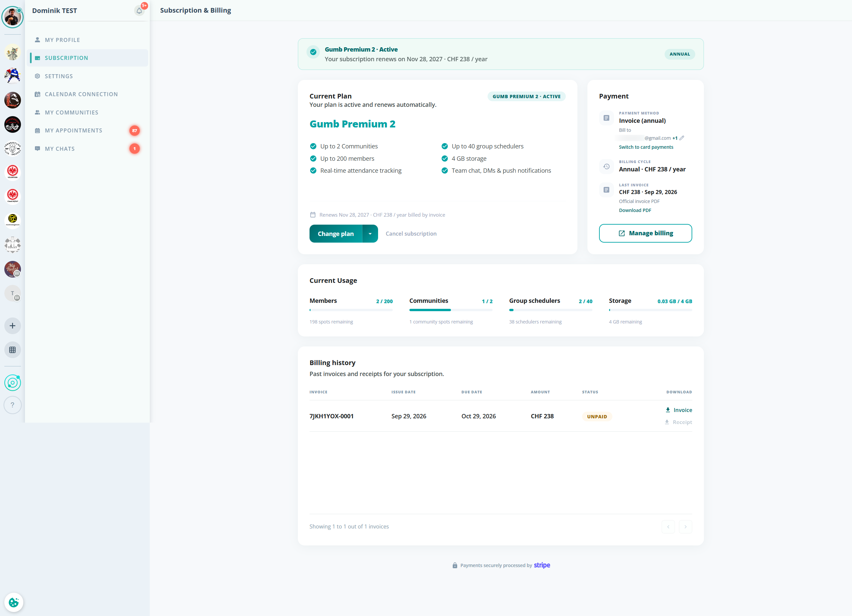Open the help question mark icon
The height and width of the screenshot is (616, 852).
12,405
